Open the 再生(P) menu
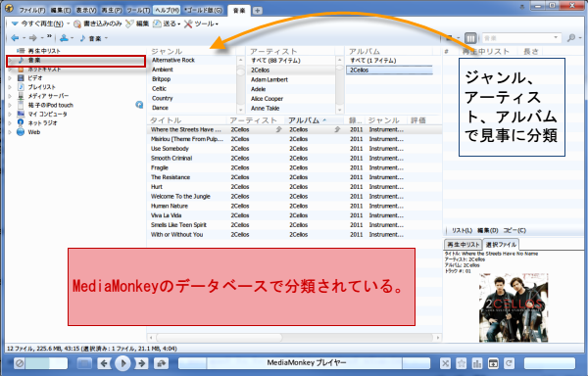This screenshot has width=588, height=376. click(x=112, y=10)
